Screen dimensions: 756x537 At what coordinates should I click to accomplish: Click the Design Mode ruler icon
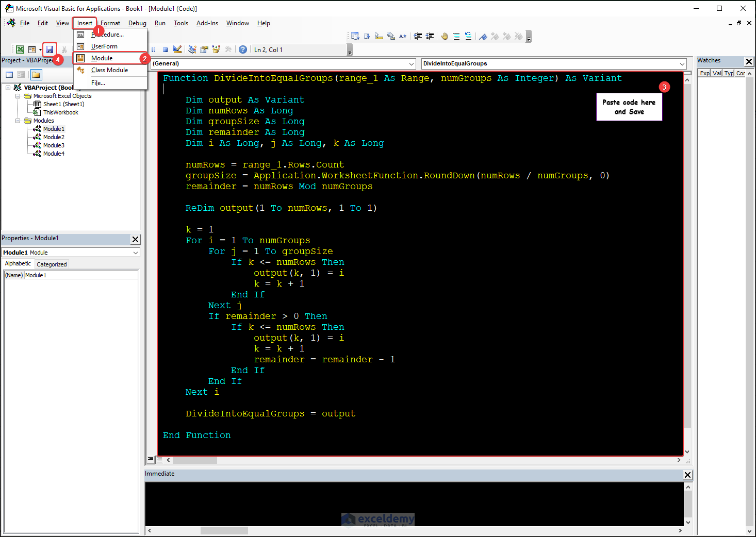[x=177, y=49]
